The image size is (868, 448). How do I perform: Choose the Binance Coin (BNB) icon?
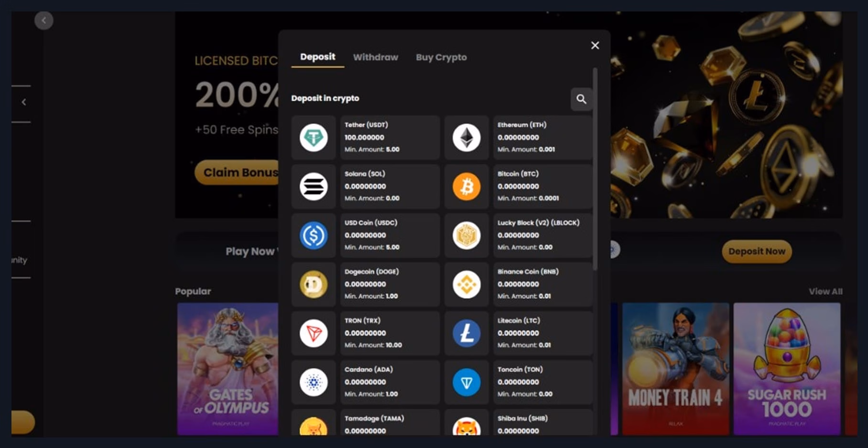467,284
